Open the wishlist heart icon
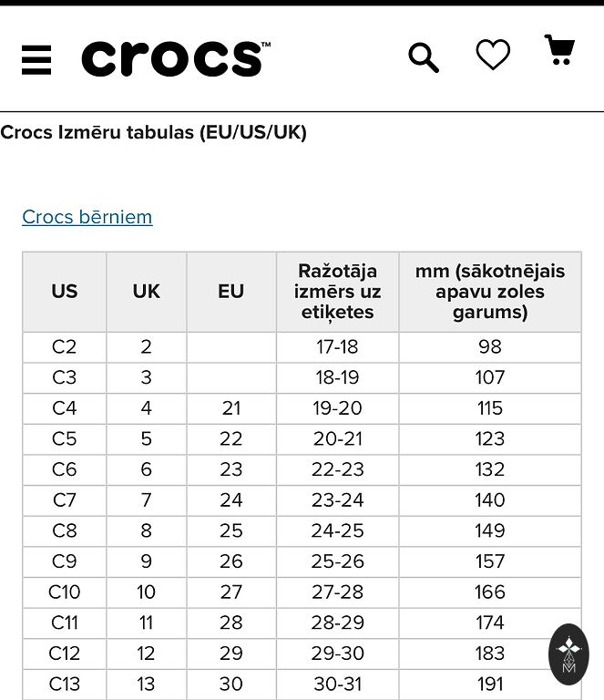Viewport: 604px width, 700px height. 493,56
